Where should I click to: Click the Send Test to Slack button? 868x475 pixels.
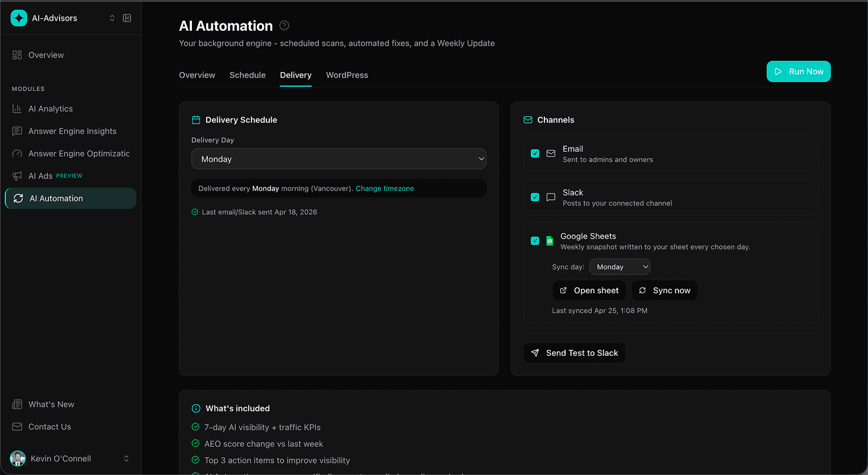tap(575, 353)
